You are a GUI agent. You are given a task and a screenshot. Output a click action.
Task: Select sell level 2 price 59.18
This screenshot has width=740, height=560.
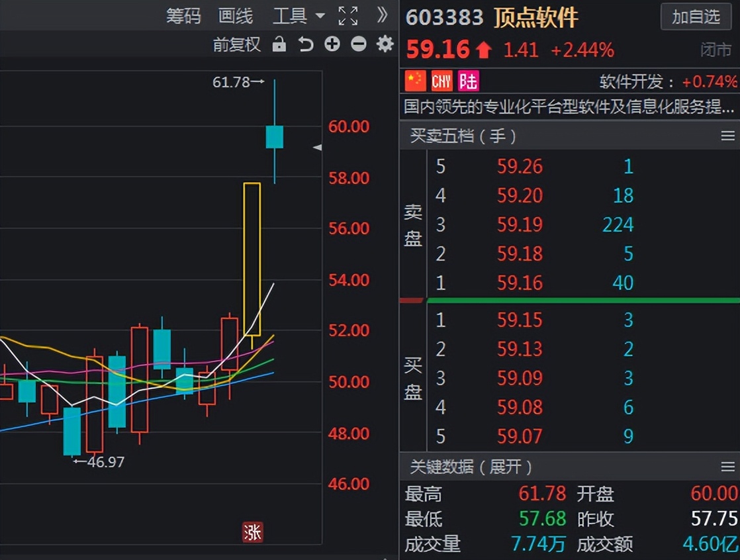pos(520,254)
